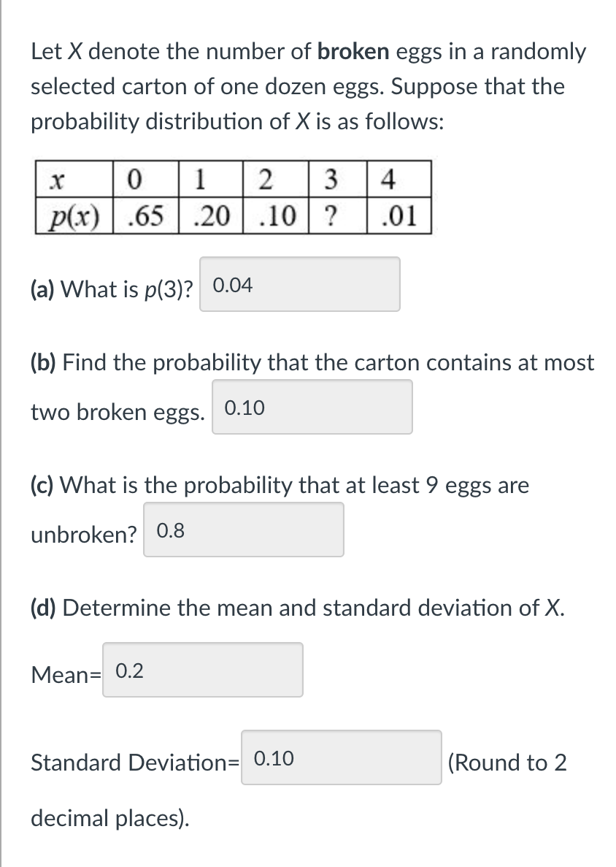
Task: Click the at most two broken eggs answer box
Action: coord(312,408)
